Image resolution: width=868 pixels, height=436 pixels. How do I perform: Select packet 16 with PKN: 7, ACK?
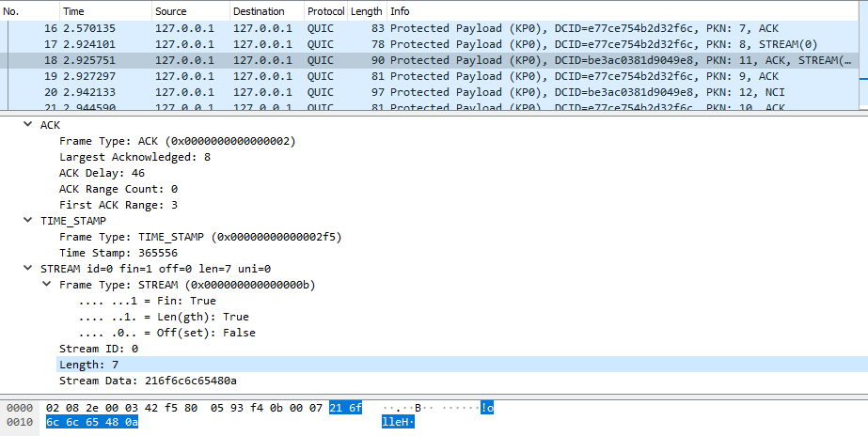coord(429,28)
